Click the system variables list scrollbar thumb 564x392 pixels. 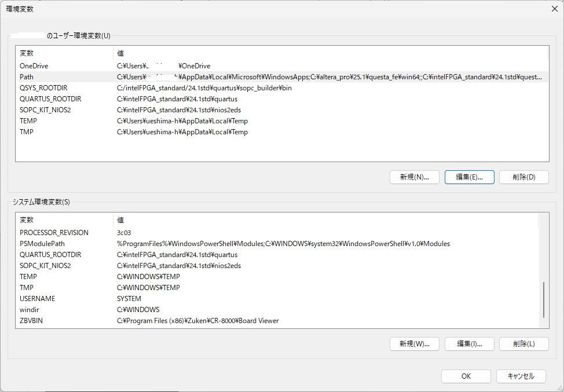tap(544, 300)
